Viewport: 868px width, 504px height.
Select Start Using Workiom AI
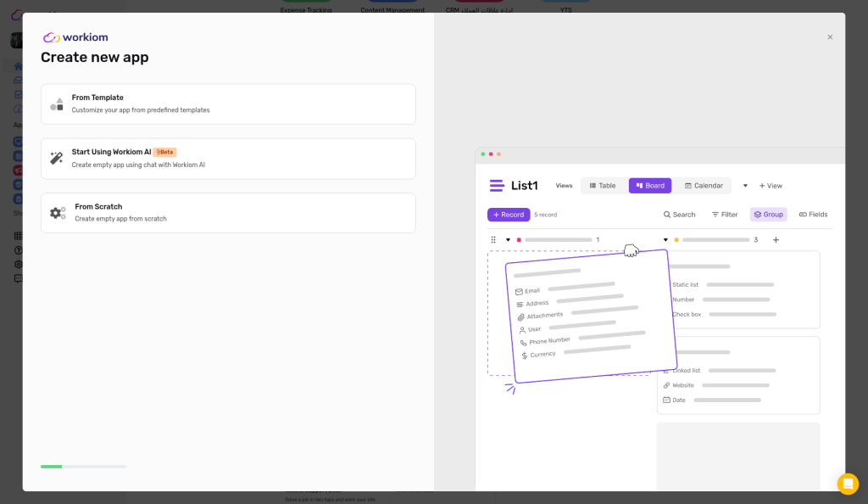point(228,159)
